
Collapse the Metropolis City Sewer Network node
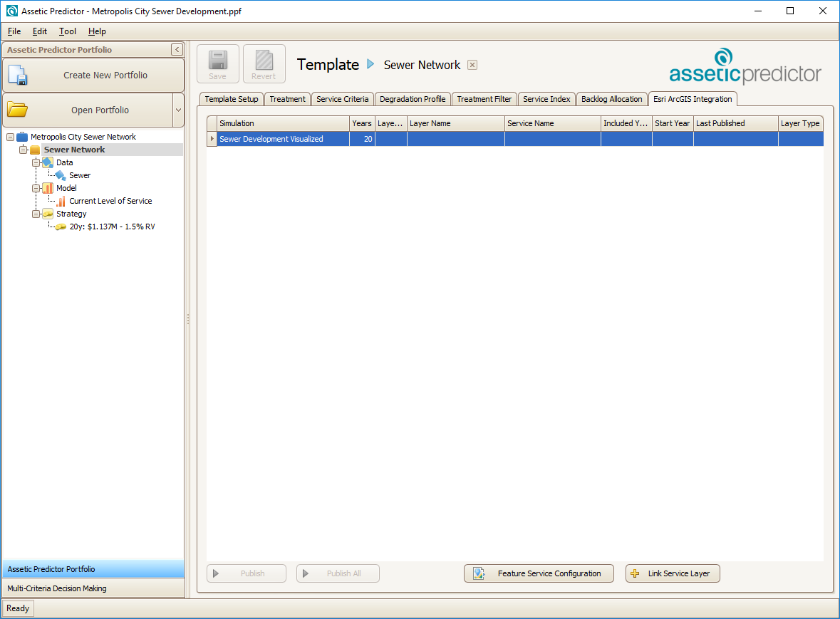coord(10,137)
